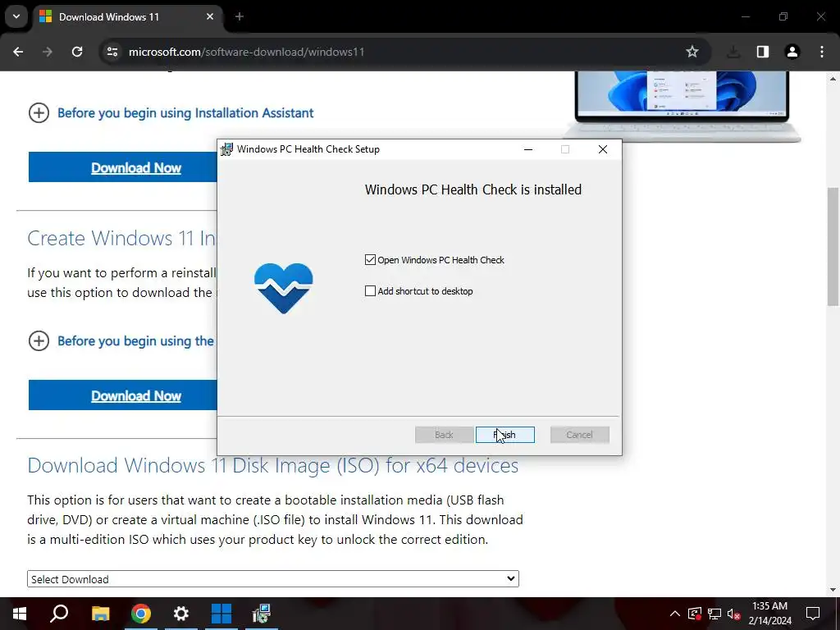Click Download Now under Installation Assistant
This screenshot has height=630, width=840.
pos(123,167)
